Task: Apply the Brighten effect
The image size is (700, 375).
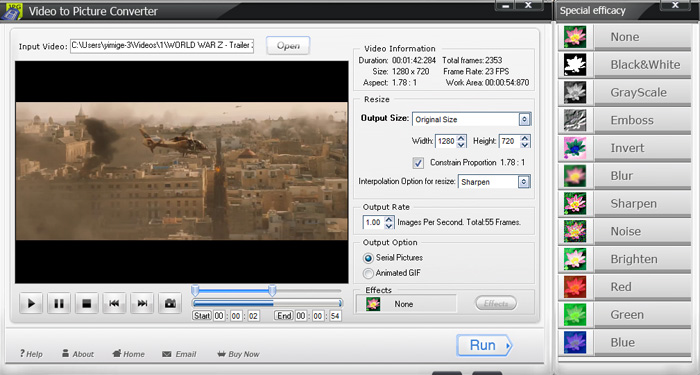Action: [x=642, y=259]
